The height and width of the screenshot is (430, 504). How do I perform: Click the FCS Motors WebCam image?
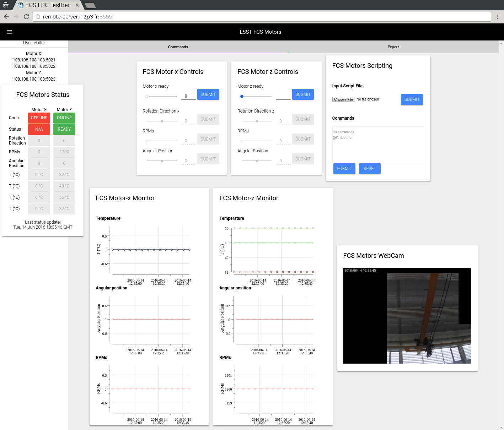(407, 316)
